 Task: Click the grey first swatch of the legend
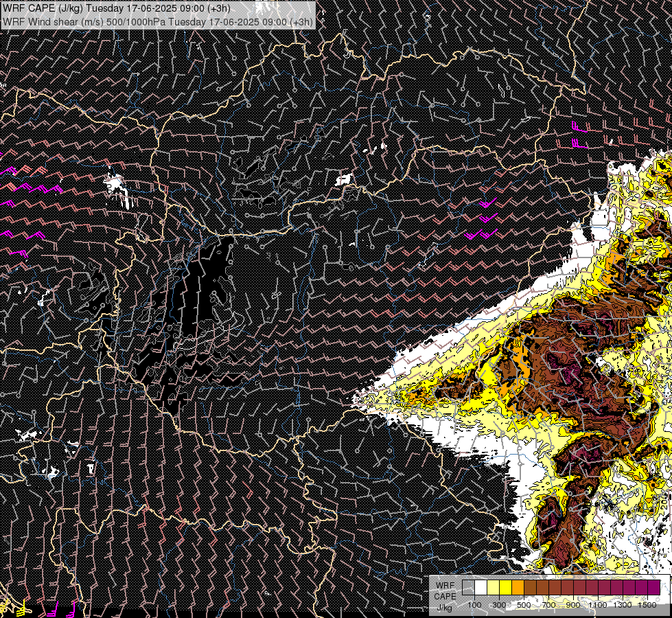[468, 587]
